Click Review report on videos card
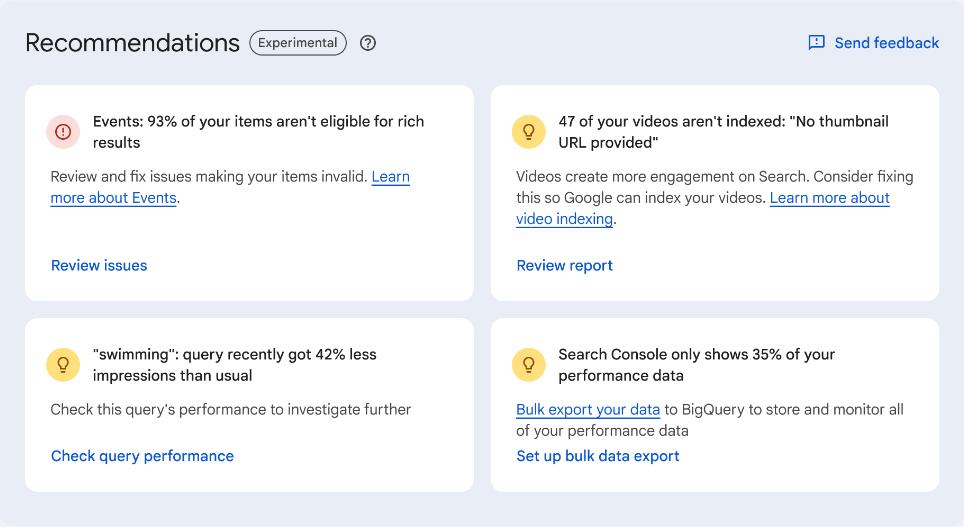Image resolution: width=964 pixels, height=527 pixels. coord(564,266)
